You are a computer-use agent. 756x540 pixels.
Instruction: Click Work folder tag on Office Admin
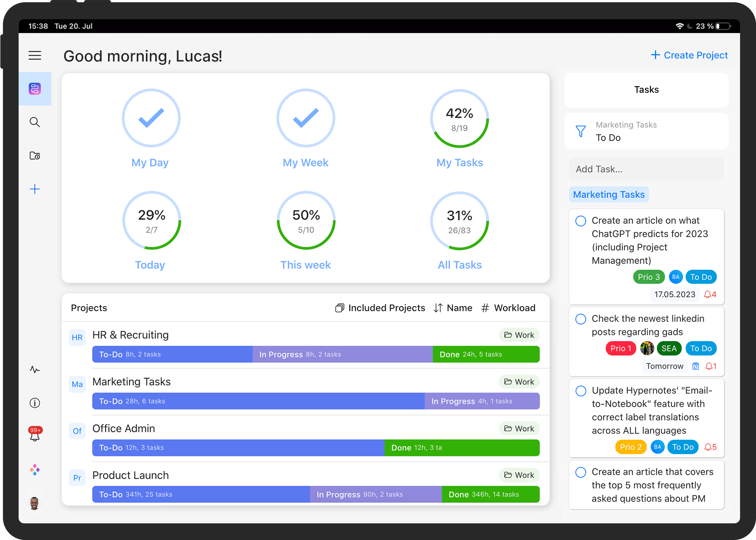tap(519, 429)
